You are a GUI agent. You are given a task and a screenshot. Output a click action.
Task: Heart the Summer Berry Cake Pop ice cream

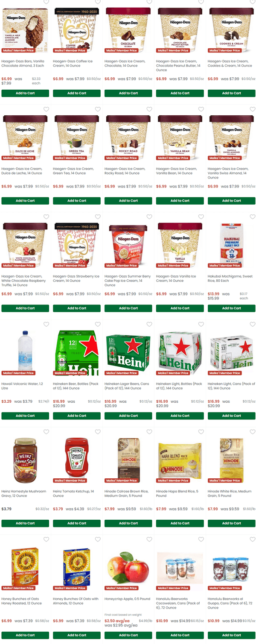pyautogui.click(x=149, y=217)
